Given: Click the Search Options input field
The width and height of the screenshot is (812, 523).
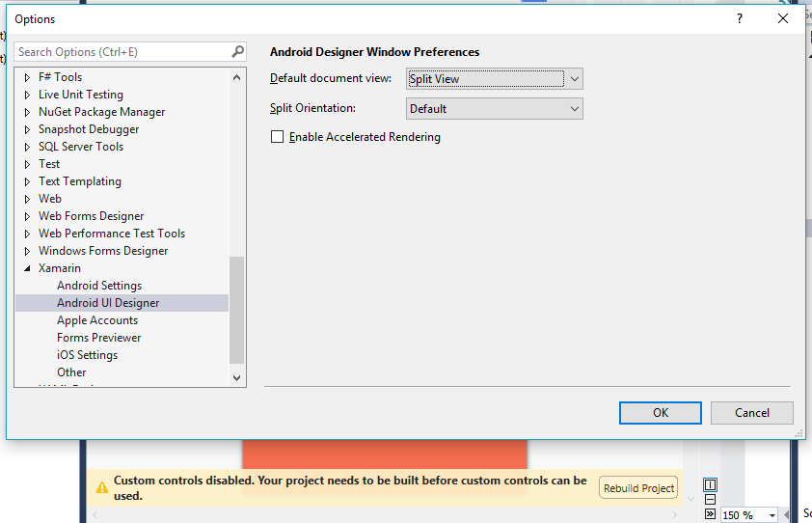Looking at the screenshot, I should [x=122, y=52].
